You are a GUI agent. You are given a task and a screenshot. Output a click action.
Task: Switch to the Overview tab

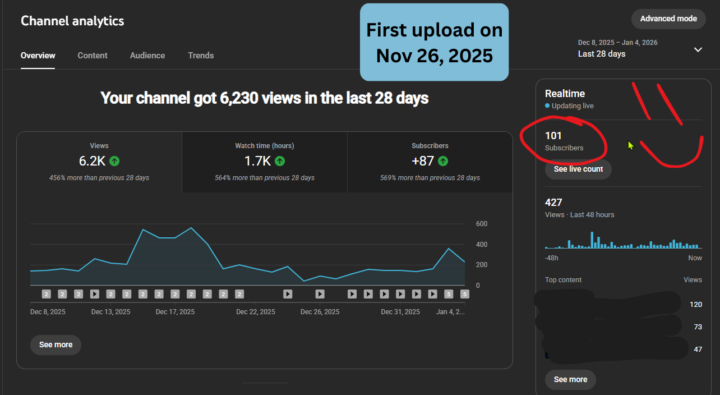[38, 56]
